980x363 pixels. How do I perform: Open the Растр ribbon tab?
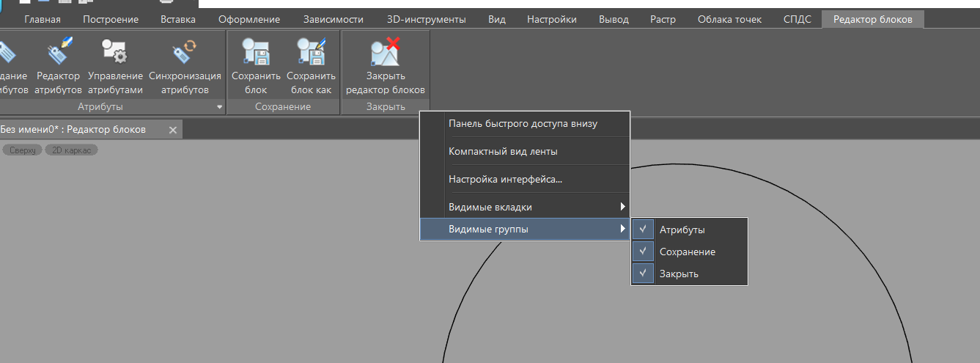[x=663, y=19]
